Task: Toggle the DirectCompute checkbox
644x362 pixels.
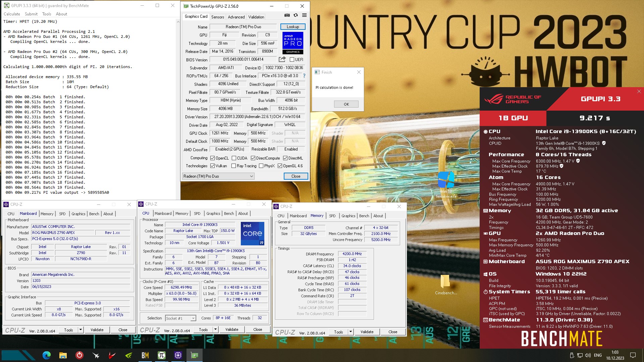Action: click(x=253, y=158)
